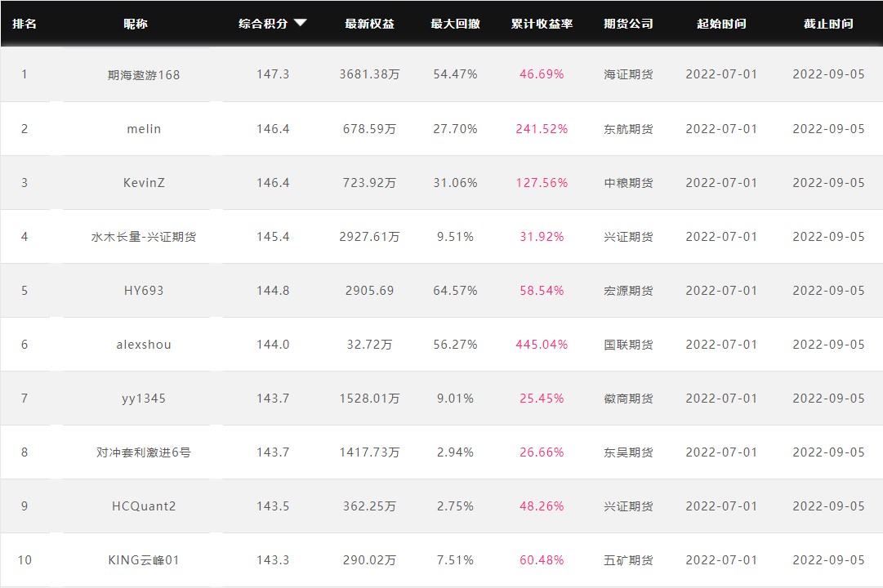Click the 起始时间 column header
The image size is (883, 588).
tap(721, 24)
